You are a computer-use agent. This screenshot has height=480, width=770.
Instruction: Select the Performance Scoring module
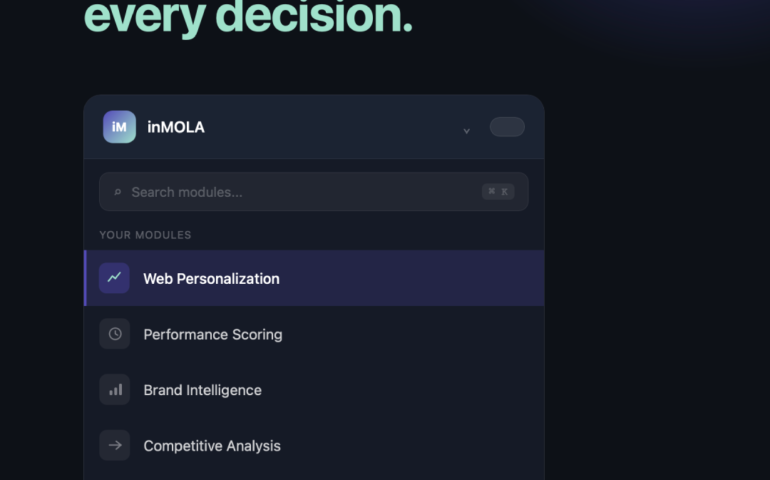[x=212, y=335]
